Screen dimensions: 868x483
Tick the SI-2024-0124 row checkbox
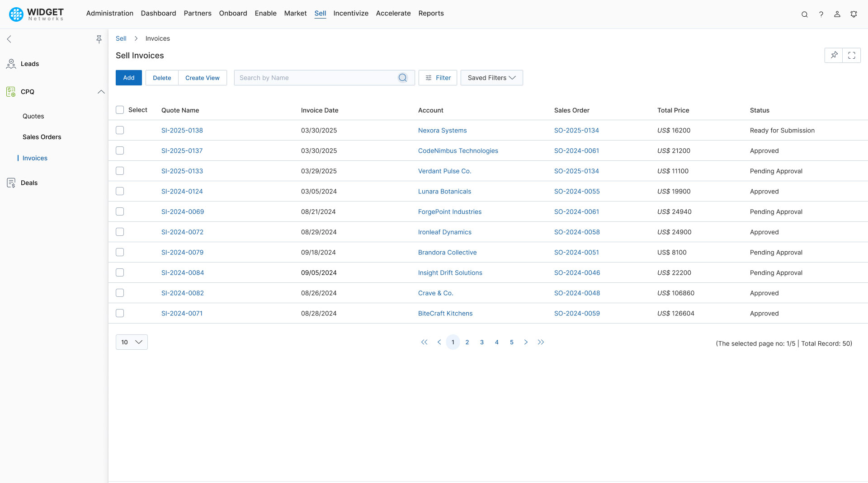click(x=120, y=191)
